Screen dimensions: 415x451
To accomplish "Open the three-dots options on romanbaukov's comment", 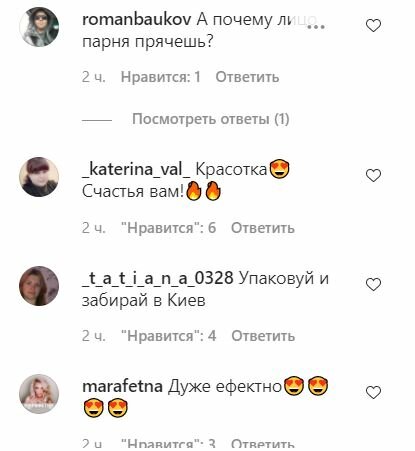I will 315,27.
